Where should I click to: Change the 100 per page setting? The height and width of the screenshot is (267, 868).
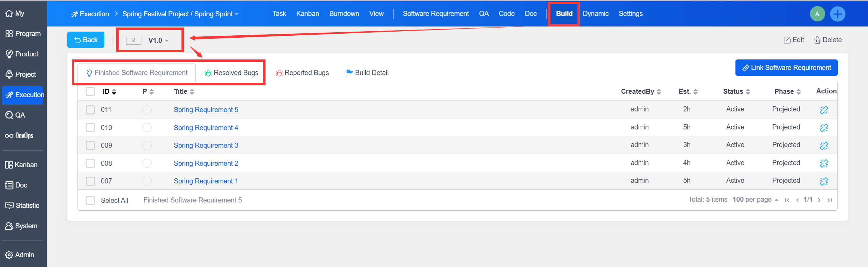pyautogui.click(x=755, y=200)
